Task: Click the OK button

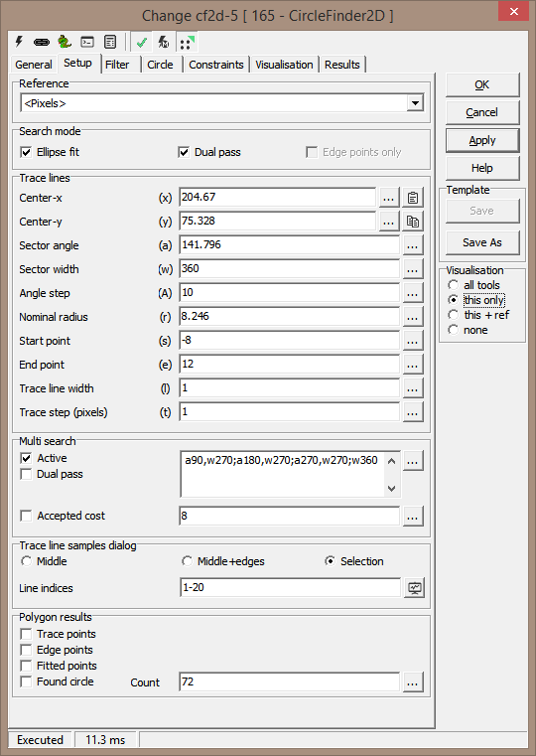Action: [482, 84]
